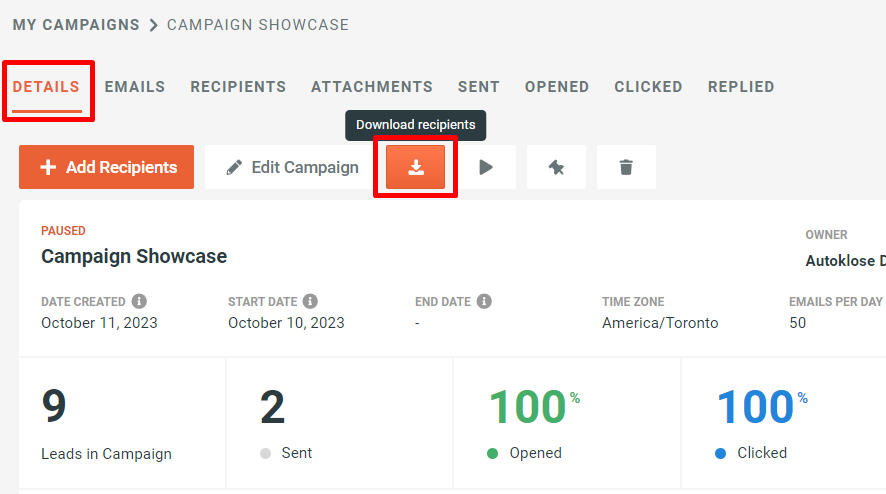
Task: Select the Attachments tab
Action: [x=372, y=86]
